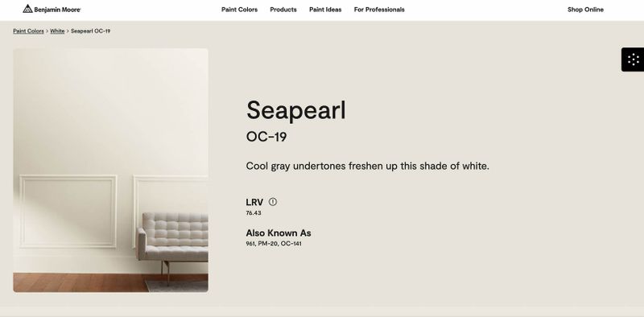
Task: Open the Paint Colors menu
Action: (239, 10)
